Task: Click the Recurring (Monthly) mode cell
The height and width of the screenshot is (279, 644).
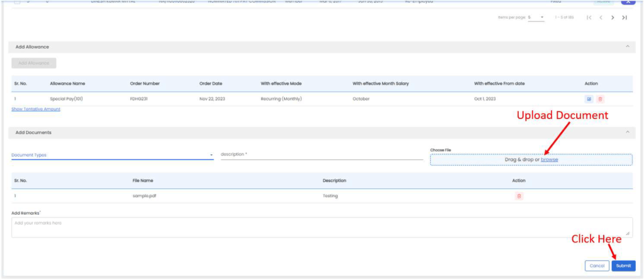Action: point(281,99)
